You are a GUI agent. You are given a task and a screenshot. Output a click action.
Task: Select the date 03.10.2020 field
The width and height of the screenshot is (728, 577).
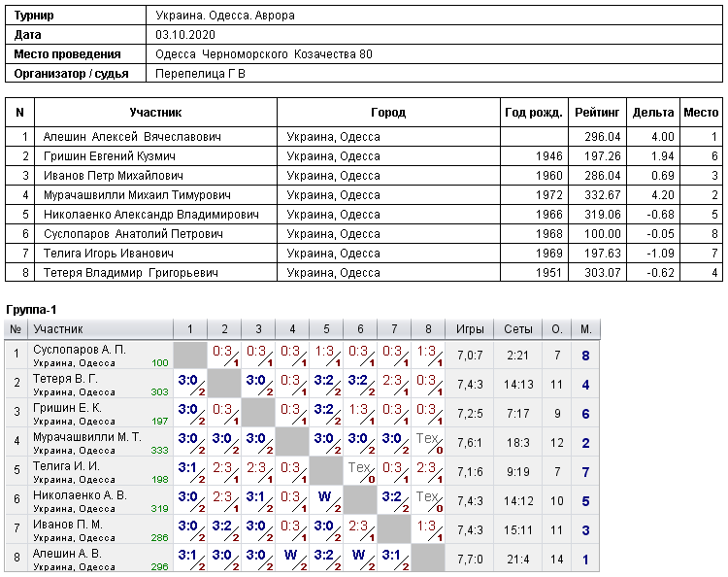coord(185,35)
